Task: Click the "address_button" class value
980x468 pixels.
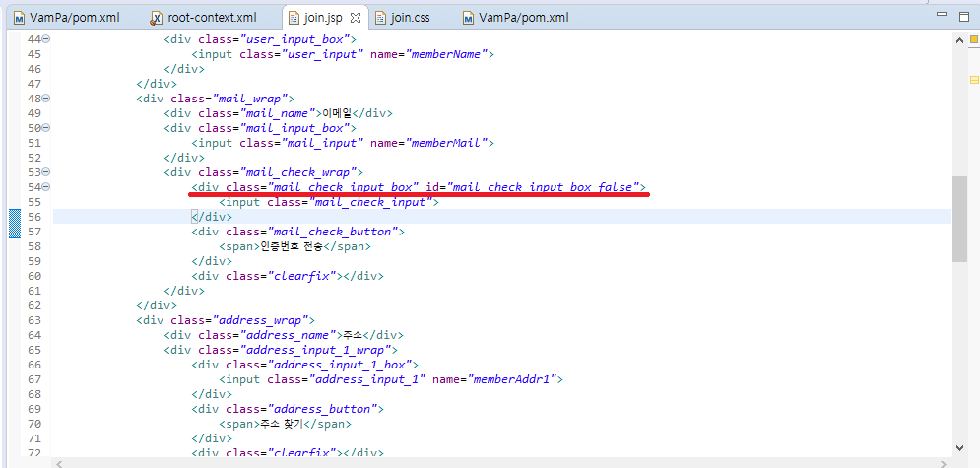Action: pyautogui.click(x=322, y=409)
